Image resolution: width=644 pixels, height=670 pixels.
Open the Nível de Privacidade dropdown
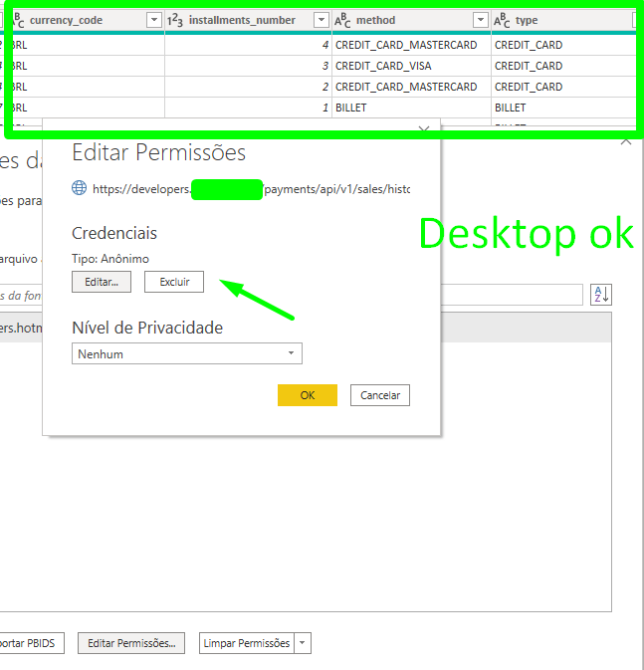click(x=187, y=353)
